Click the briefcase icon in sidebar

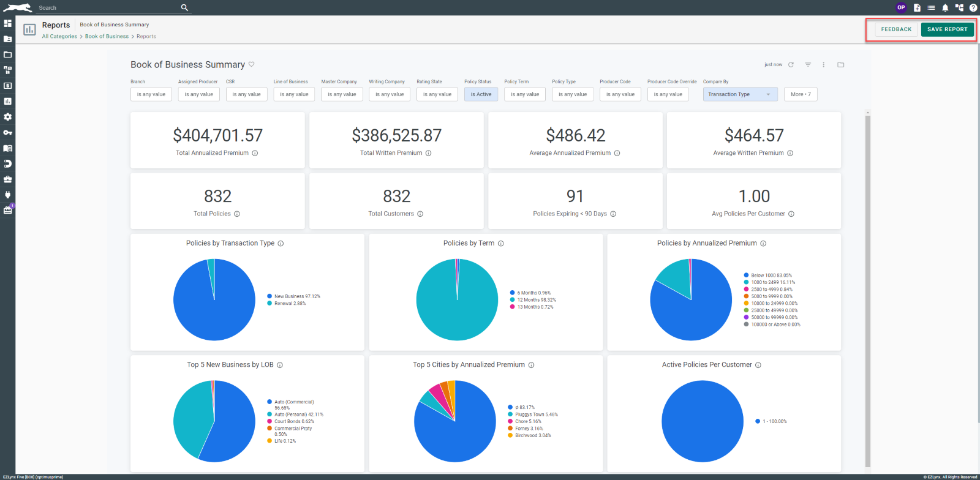point(8,179)
